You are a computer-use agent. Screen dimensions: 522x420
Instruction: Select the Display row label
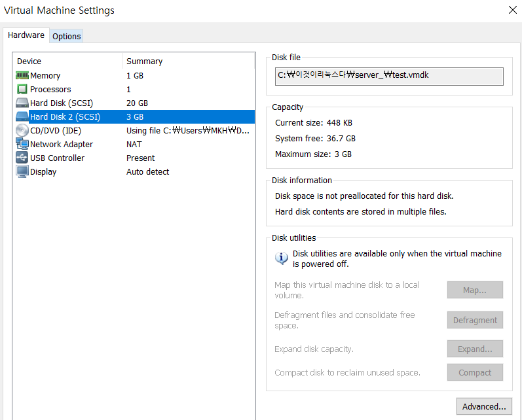click(43, 172)
